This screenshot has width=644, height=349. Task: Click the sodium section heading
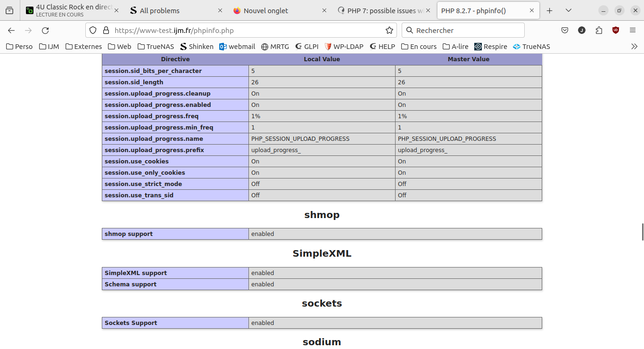coord(322,342)
